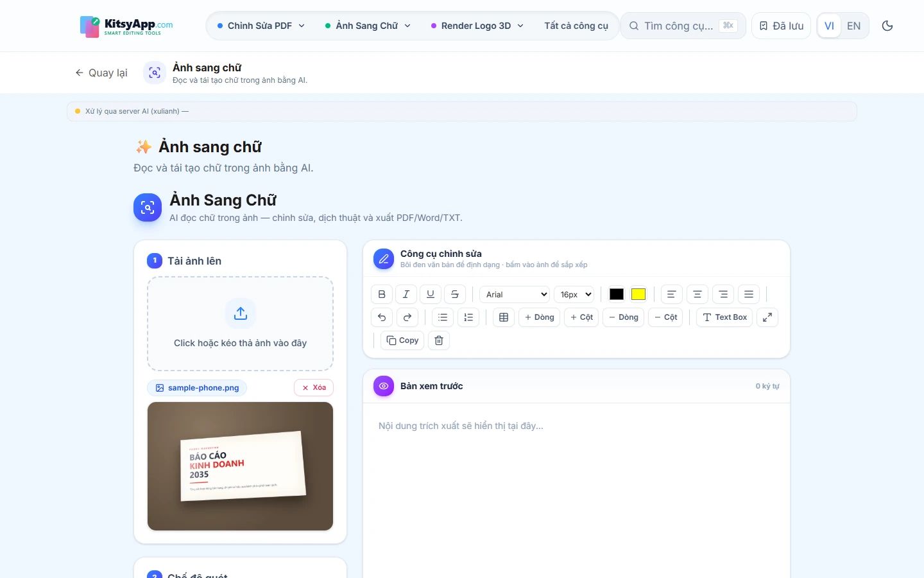Toggle bold formatting

point(382,294)
